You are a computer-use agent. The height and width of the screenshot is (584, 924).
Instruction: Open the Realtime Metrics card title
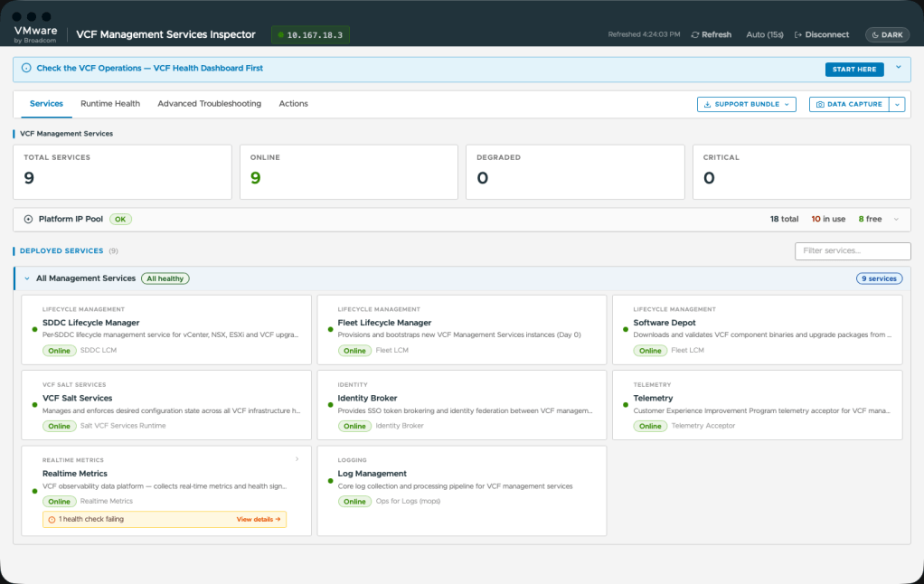click(x=75, y=474)
